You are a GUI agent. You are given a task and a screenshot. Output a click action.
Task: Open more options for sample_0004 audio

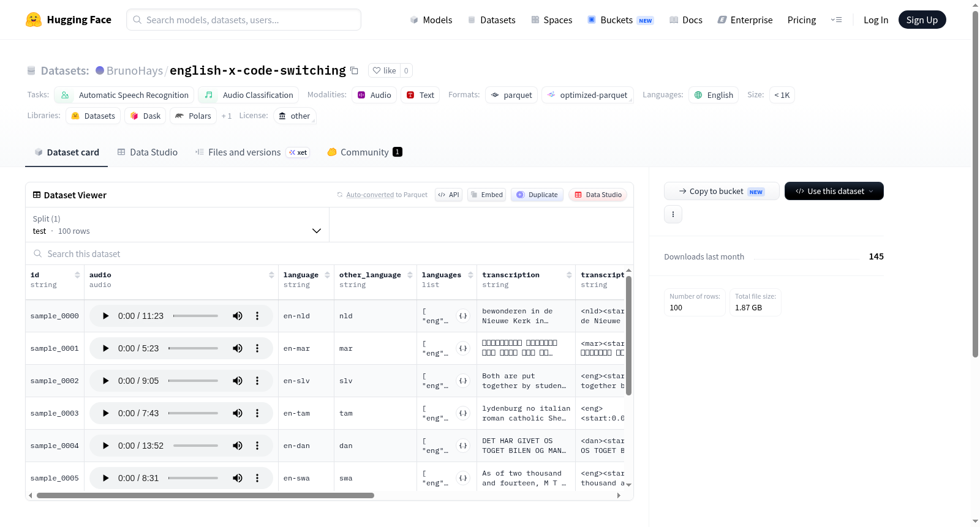click(257, 446)
